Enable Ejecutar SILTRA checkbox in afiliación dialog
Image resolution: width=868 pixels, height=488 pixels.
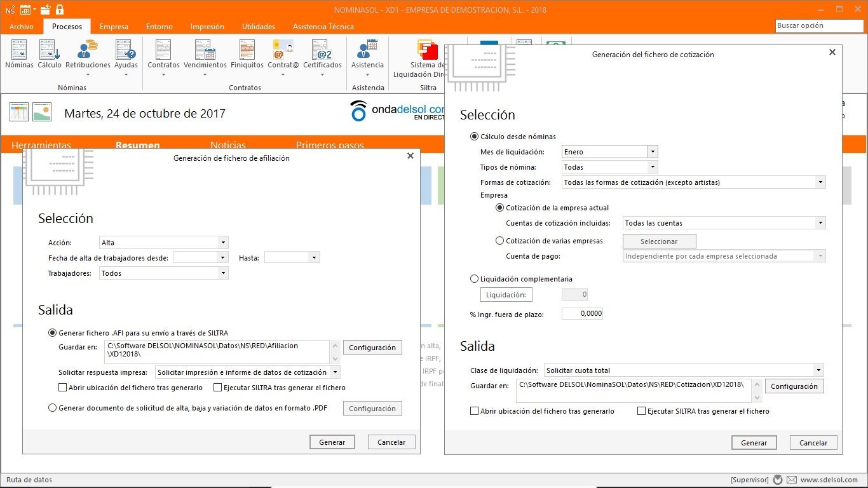point(218,388)
